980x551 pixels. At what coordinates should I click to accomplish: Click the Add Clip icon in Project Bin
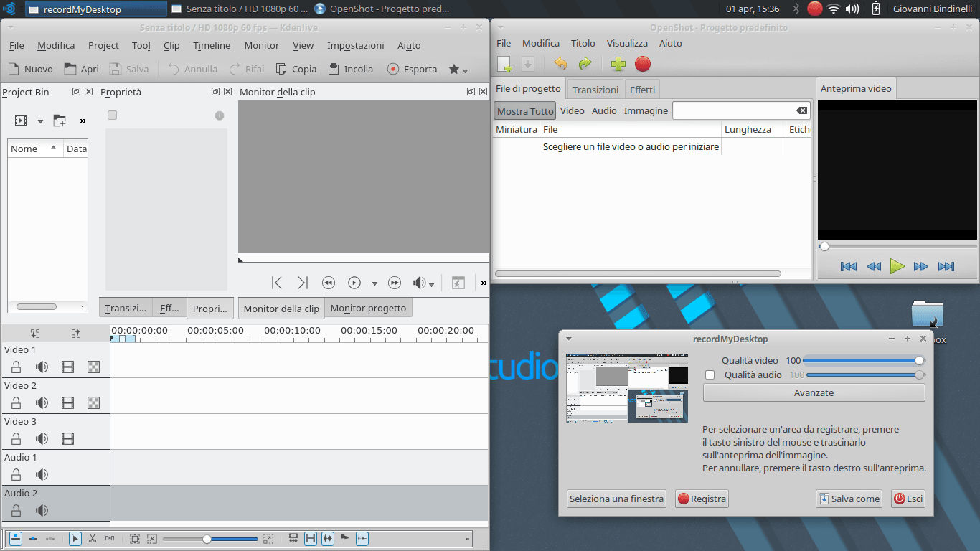22,121
